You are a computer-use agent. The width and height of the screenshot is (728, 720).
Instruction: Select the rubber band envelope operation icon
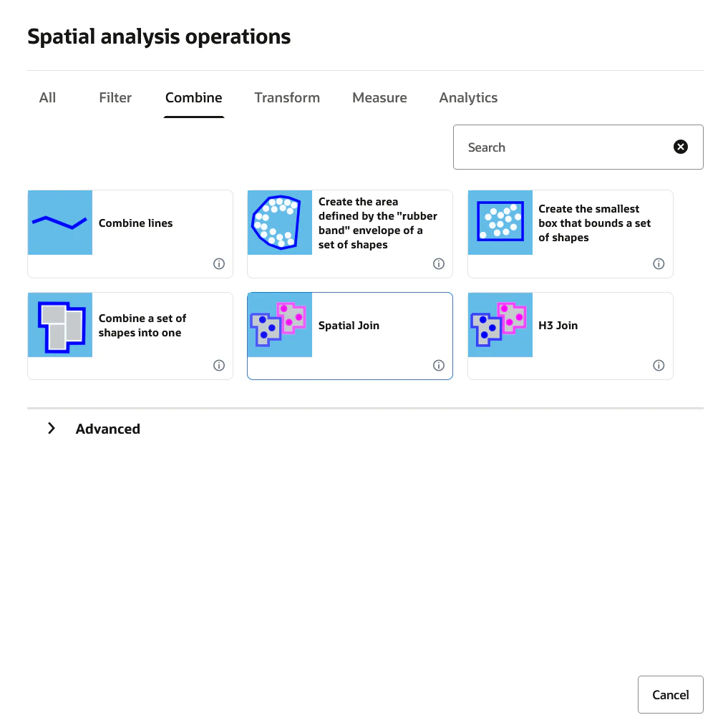pos(280,223)
